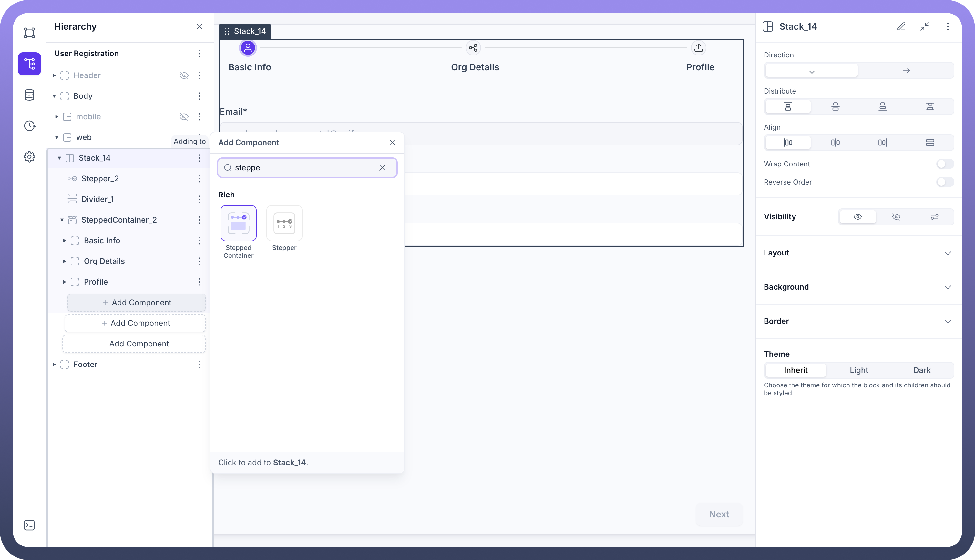Click the pencil rename icon for Stack_14

901,26
